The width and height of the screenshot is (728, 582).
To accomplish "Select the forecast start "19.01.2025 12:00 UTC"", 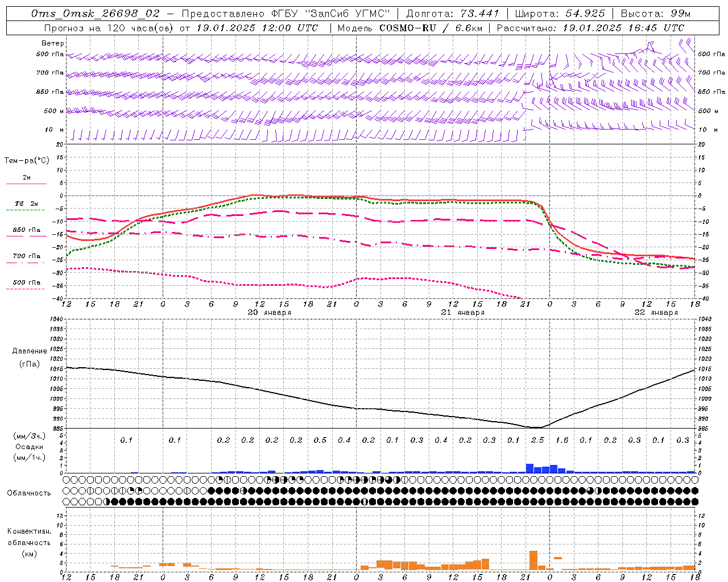I will [257, 28].
